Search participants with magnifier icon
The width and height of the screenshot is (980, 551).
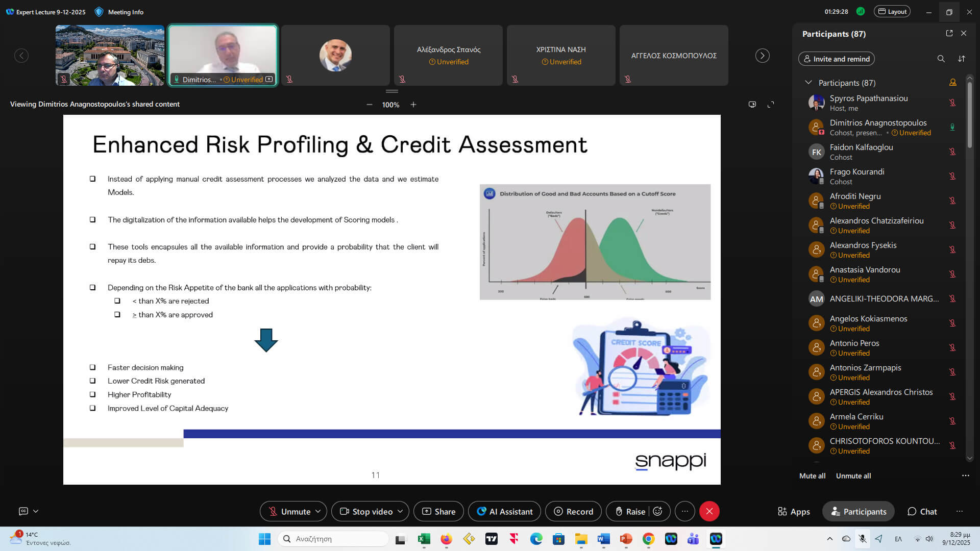pos(941,59)
